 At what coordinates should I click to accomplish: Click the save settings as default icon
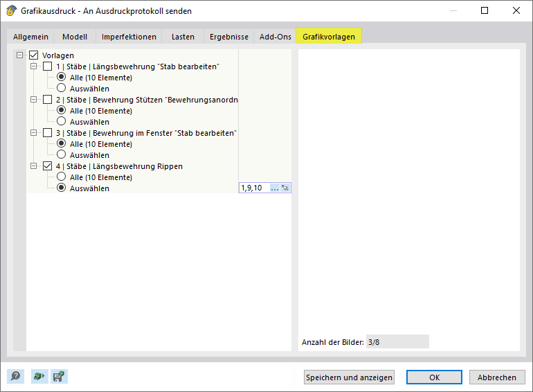[59, 376]
